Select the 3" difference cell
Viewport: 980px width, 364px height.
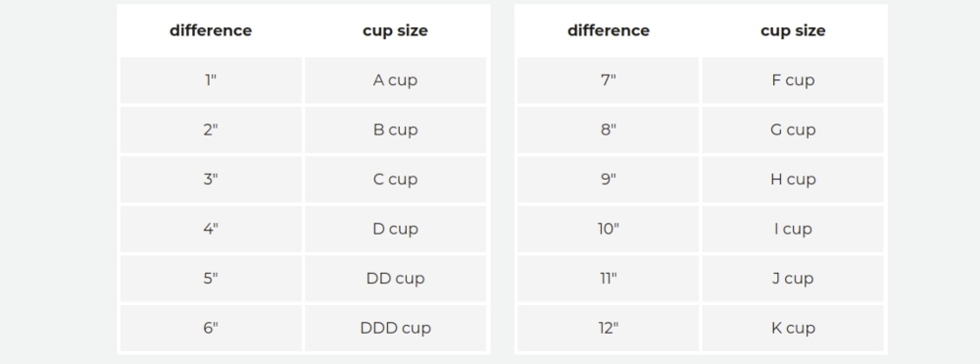[211, 179]
